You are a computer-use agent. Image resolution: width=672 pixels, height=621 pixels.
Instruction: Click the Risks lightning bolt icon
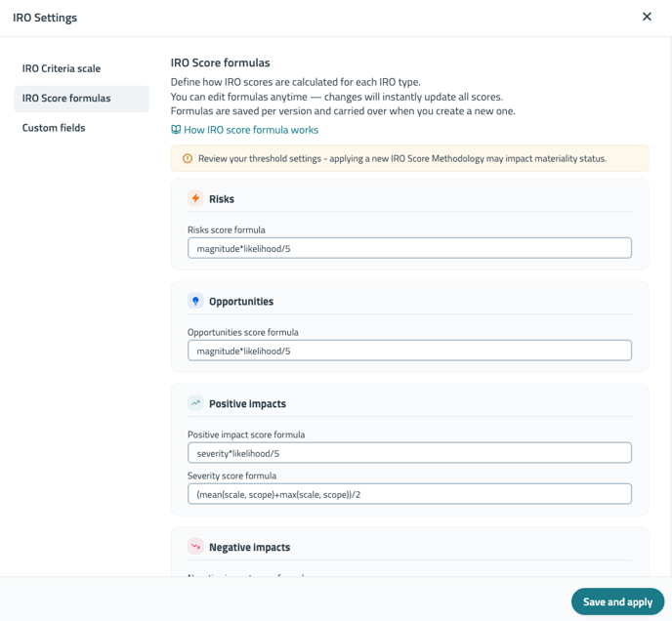coord(195,198)
